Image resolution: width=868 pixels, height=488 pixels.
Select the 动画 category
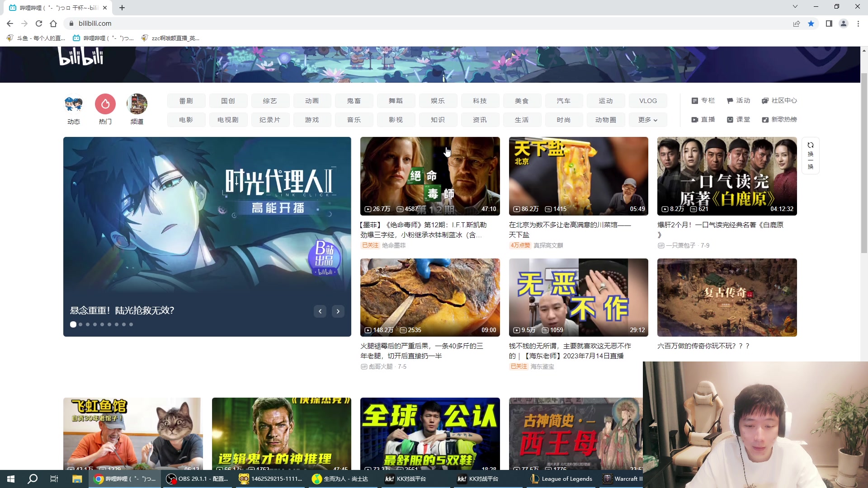[x=312, y=101]
